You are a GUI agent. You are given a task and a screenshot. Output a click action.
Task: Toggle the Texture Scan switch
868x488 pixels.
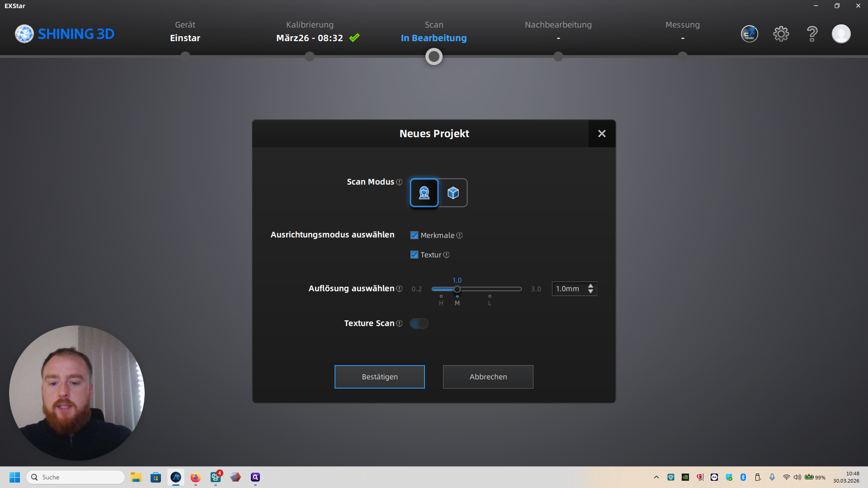419,324
